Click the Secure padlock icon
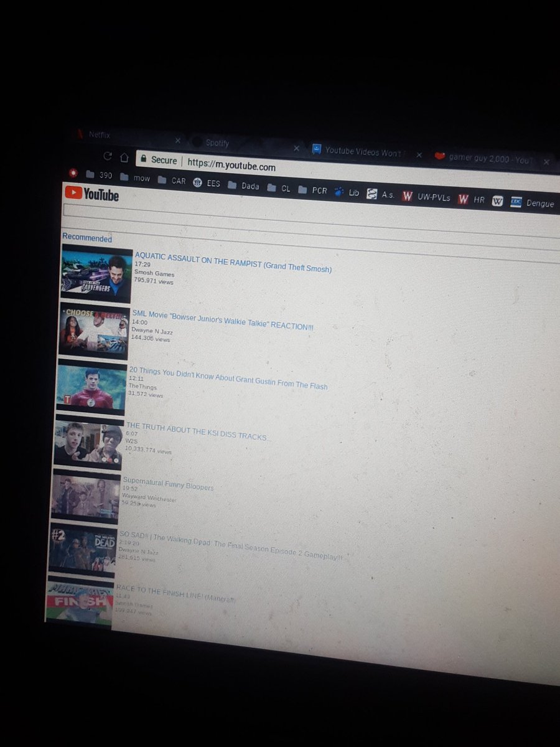This screenshot has height=747, width=560. [x=143, y=159]
